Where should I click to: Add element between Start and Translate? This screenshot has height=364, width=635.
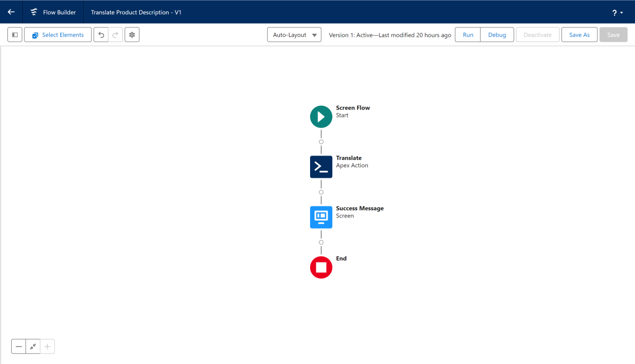point(321,142)
